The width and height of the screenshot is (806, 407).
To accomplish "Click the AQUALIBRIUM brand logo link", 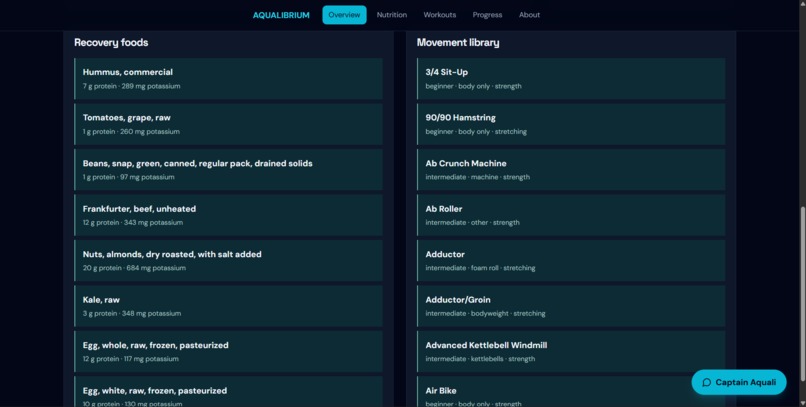I will (x=281, y=15).
